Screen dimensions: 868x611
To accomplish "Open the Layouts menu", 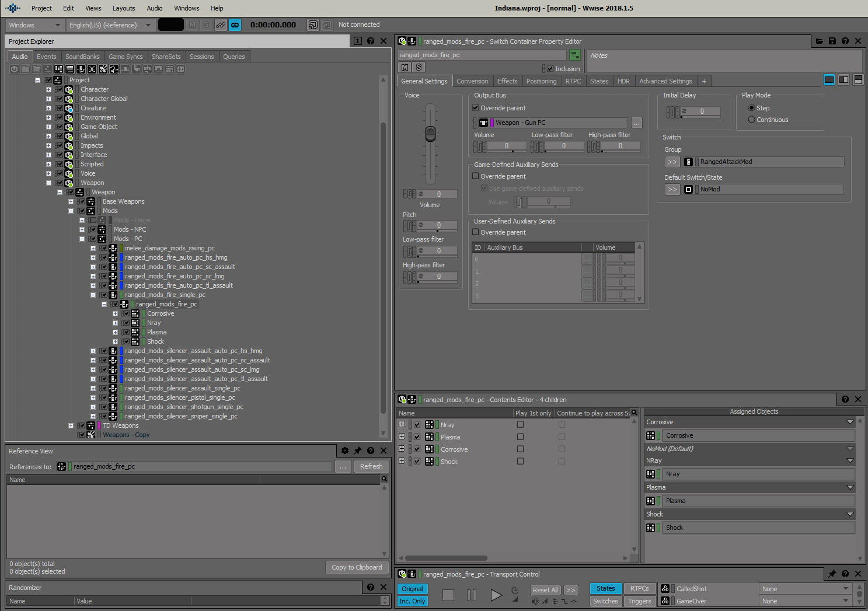I will 124,8.
